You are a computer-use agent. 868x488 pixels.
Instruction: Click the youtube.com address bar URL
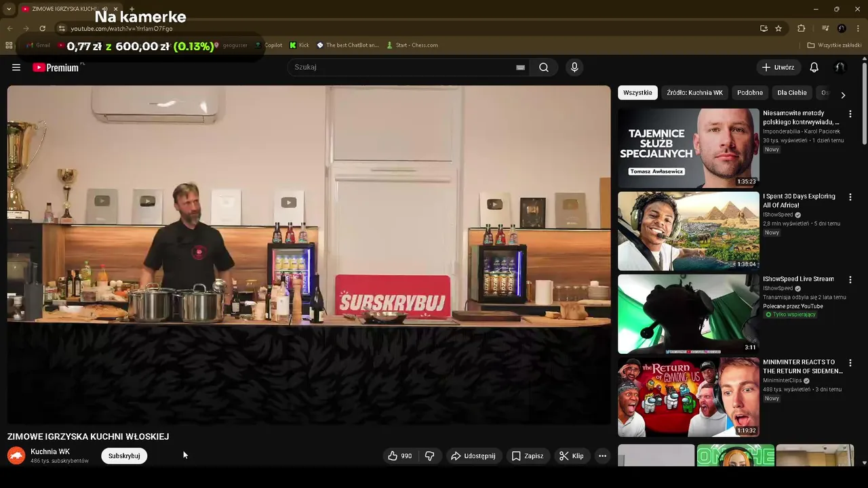[122, 28]
